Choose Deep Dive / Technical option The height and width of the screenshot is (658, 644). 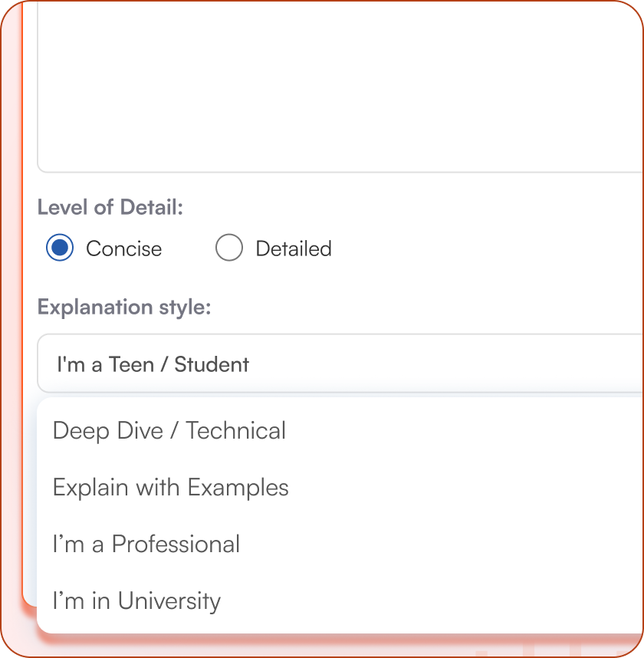tap(169, 431)
